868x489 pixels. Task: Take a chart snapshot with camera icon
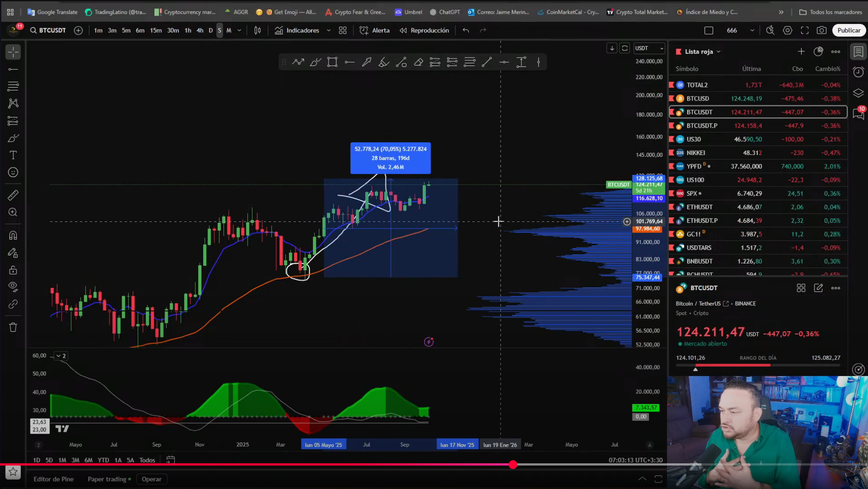pos(822,30)
